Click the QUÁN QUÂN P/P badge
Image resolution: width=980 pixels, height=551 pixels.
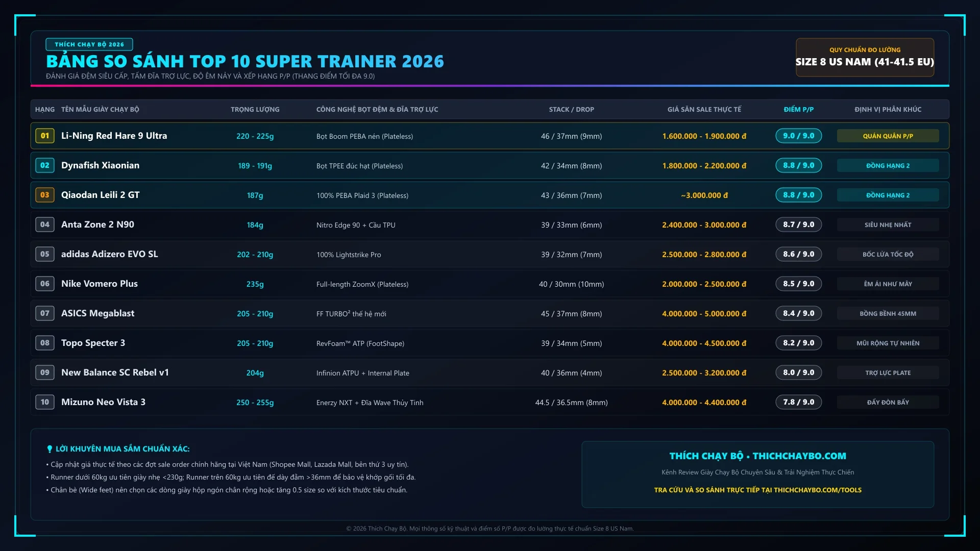(888, 136)
